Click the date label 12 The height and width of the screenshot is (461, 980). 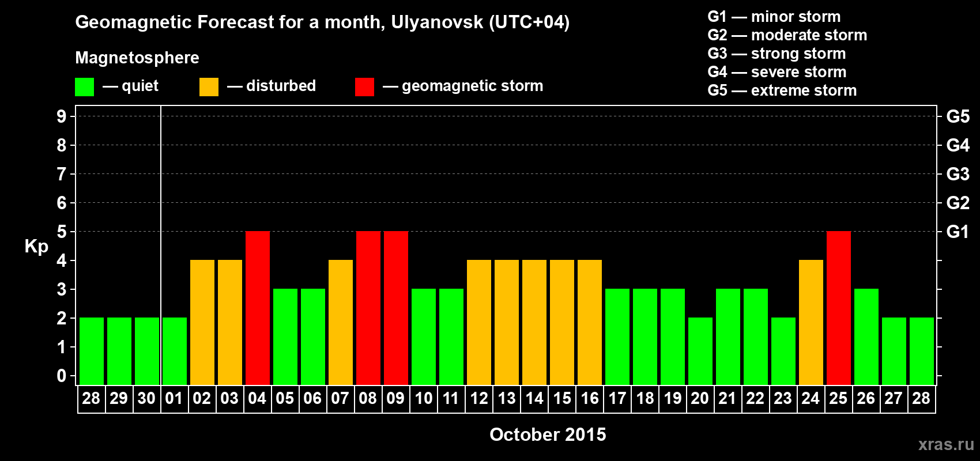(478, 398)
